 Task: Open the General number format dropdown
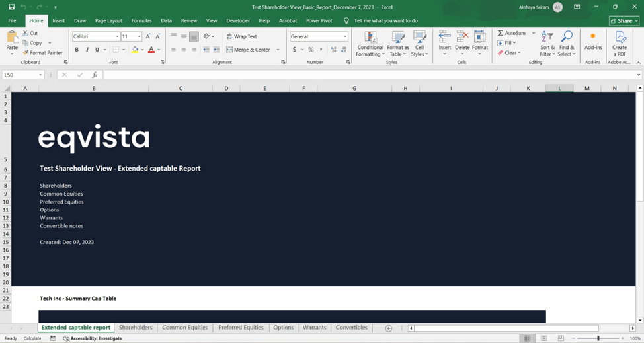click(345, 36)
